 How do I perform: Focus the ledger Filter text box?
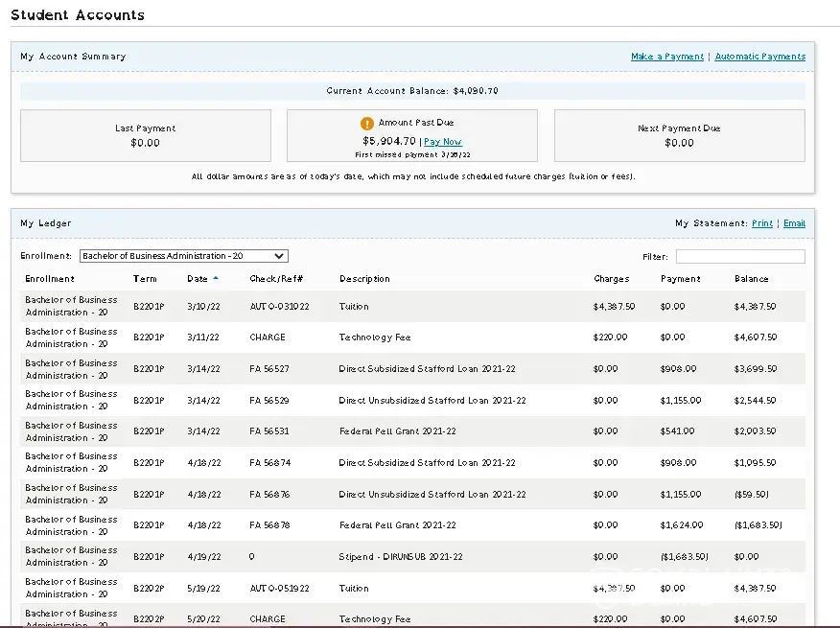739,257
